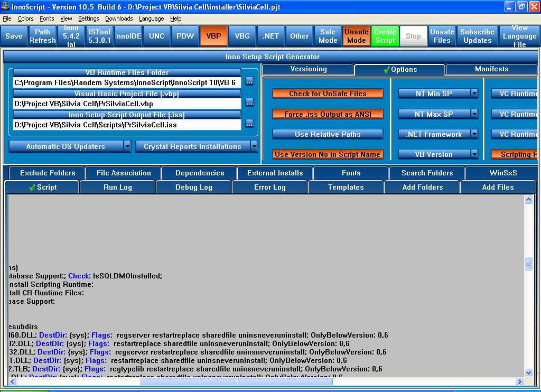The height and width of the screenshot is (392, 541).
Task: Browse for VB Runtime Files Folder
Action: (x=249, y=81)
